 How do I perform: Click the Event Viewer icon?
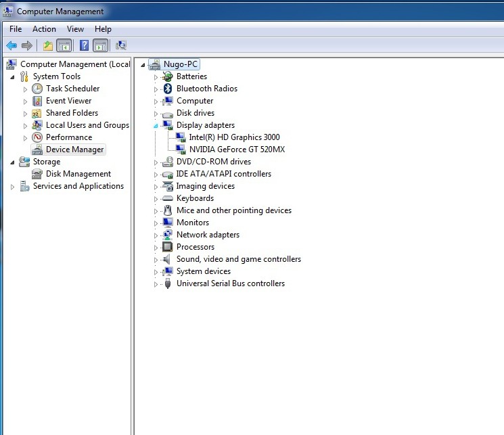pos(37,101)
